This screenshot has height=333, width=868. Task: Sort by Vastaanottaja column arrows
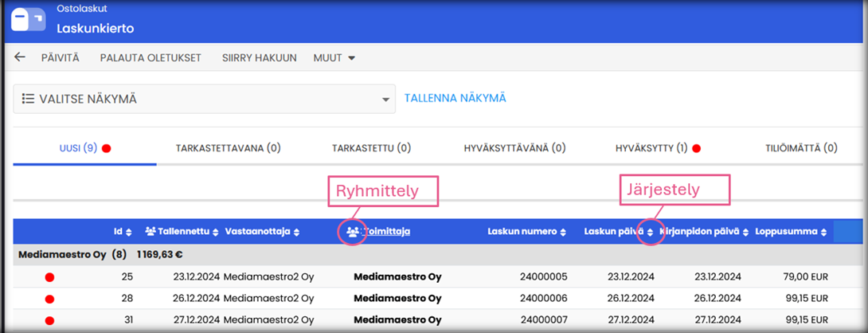[x=296, y=232]
